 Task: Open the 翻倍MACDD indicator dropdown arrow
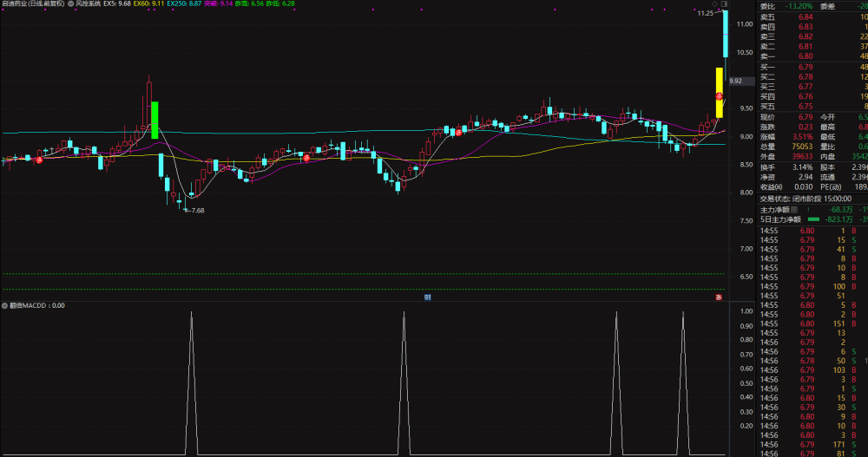pos(5,305)
